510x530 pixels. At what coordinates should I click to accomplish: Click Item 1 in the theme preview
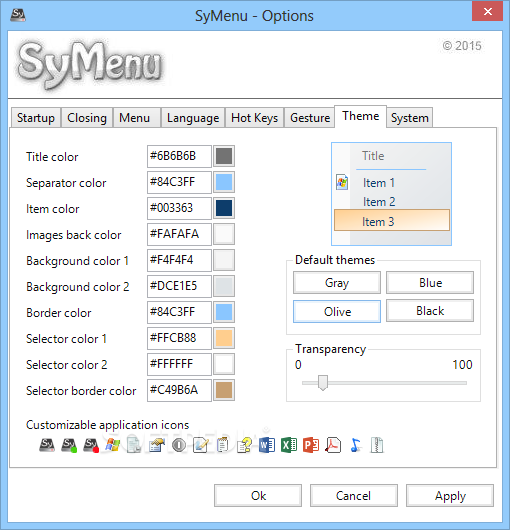coord(379,183)
